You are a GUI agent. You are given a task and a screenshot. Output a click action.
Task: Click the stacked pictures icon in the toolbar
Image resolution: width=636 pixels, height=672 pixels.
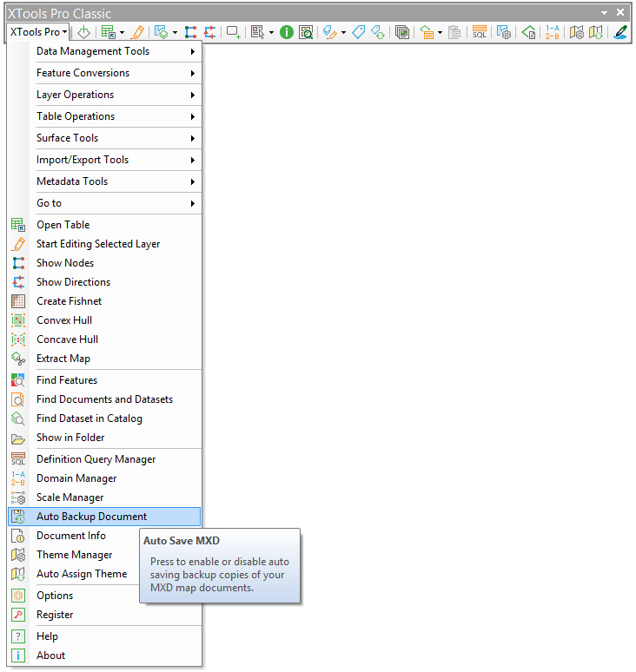[x=402, y=32]
